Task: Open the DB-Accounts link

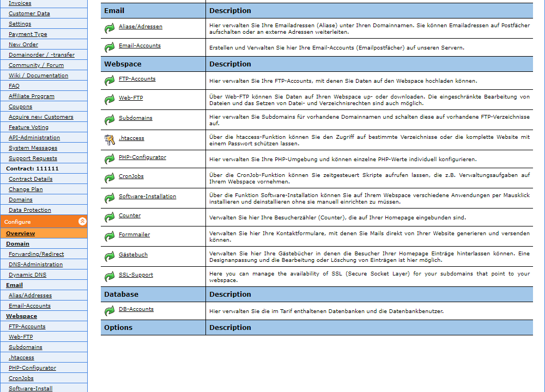Action: pyautogui.click(x=136, y=309)
